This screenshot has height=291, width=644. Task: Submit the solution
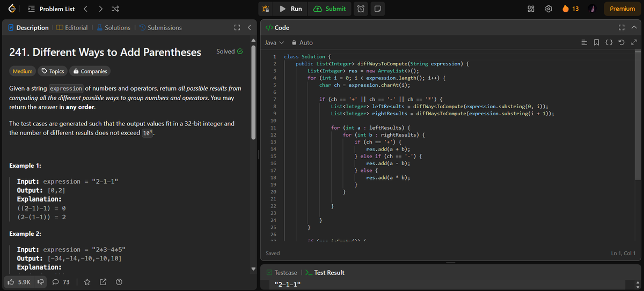click(330, 9)
